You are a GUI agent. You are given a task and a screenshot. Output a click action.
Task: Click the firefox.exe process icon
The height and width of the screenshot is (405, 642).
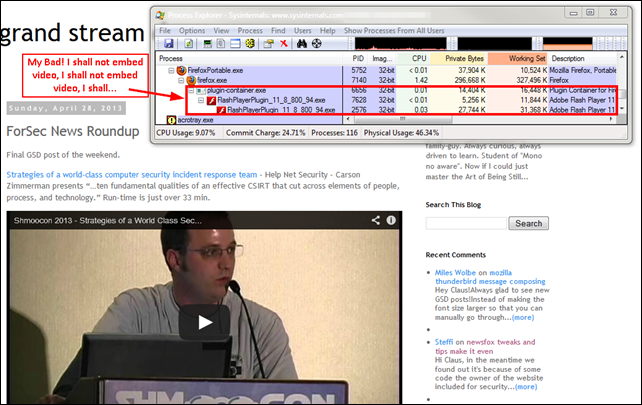click(x=191, y=80)
